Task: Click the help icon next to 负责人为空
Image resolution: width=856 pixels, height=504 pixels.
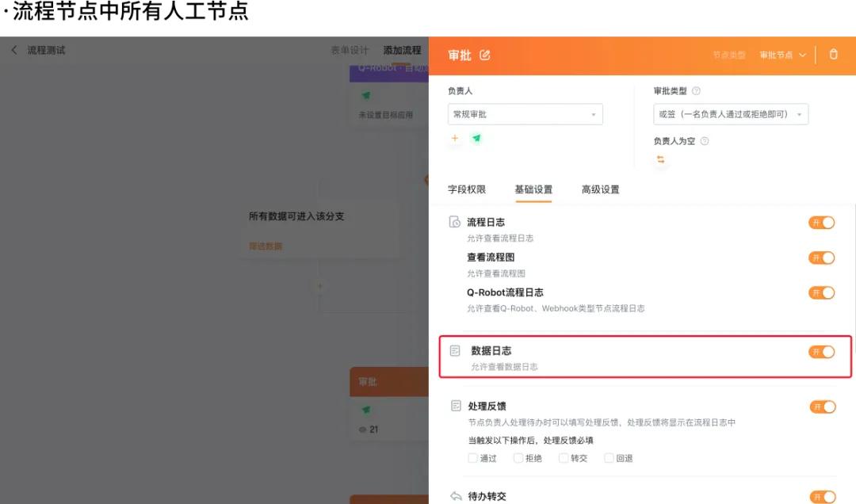Action: point(705,141)
